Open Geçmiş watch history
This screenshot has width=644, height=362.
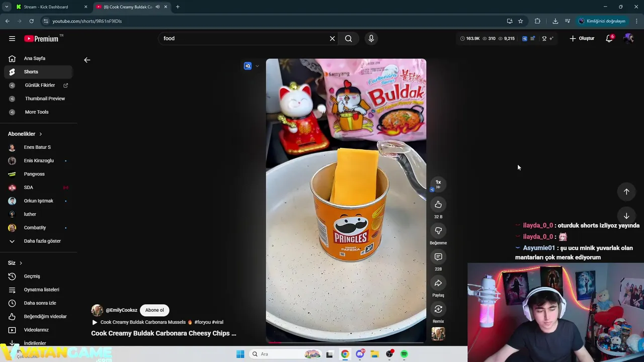coord(38,277)
